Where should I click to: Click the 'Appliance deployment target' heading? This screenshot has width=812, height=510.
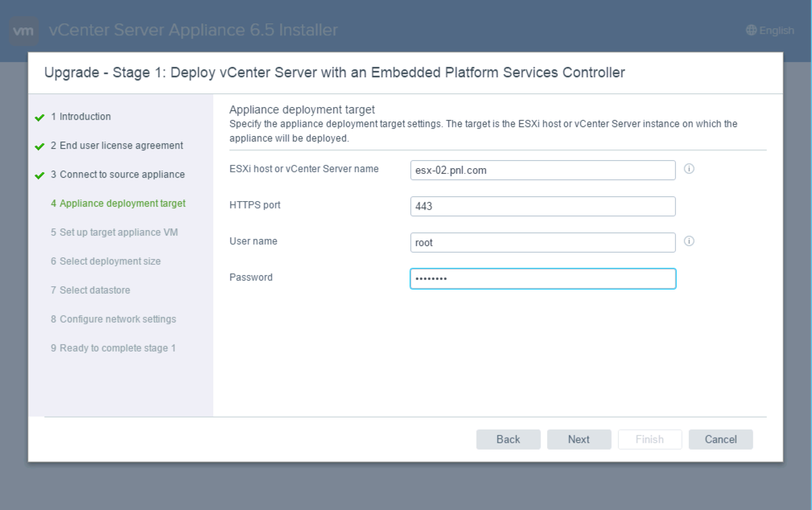pyautogui.click(x=302, y=109)
